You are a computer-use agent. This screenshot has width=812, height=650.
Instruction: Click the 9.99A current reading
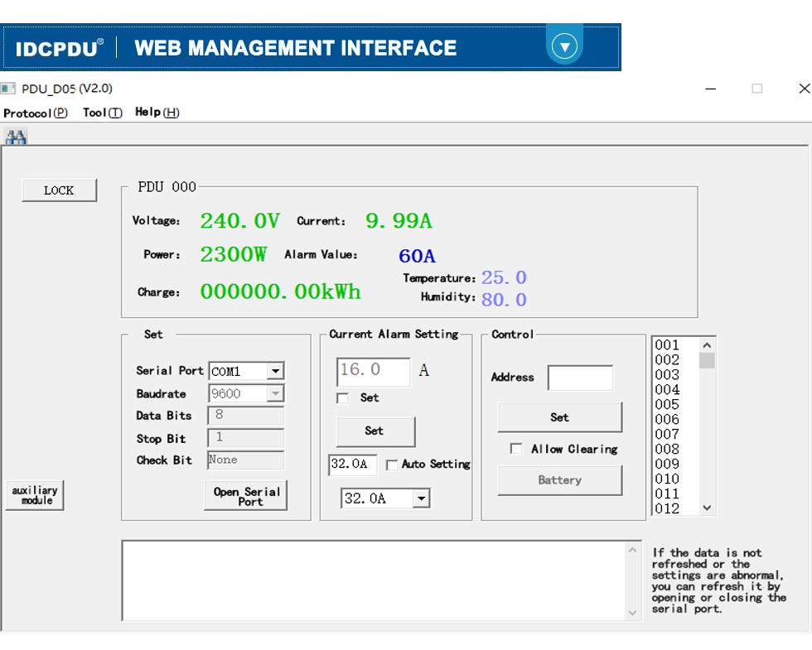[x=399, y=221]
